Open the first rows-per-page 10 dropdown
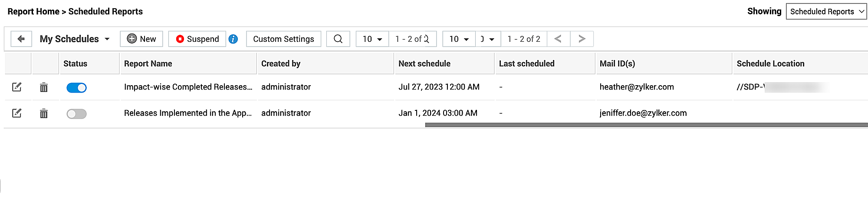Screen dimensions: 868x197 tap(372, 39)
